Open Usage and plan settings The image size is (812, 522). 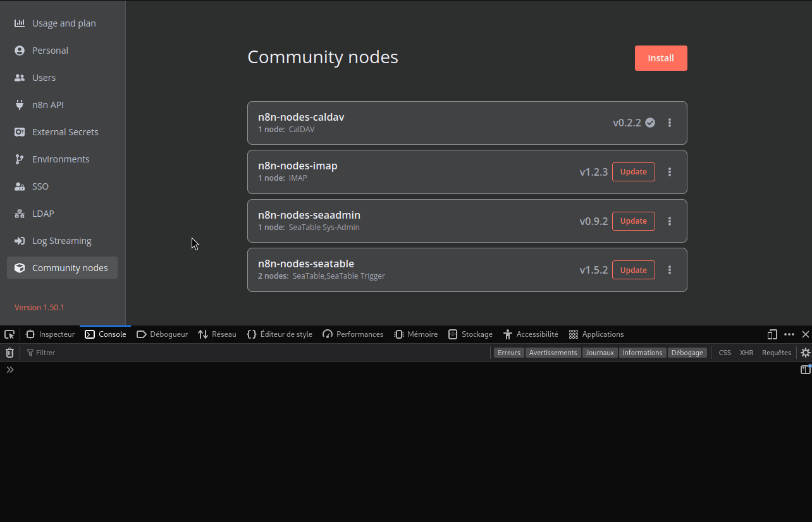62,23
